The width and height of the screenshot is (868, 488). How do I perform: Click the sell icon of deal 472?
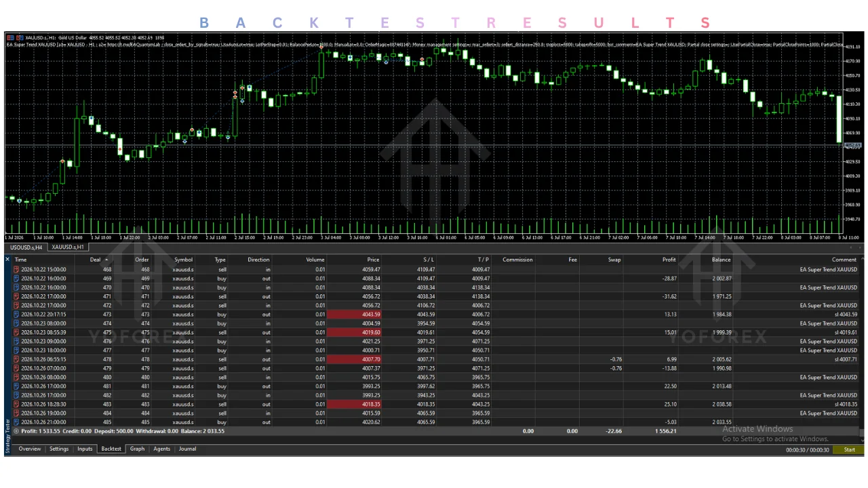pyautogui.click(x=16, y=306)
